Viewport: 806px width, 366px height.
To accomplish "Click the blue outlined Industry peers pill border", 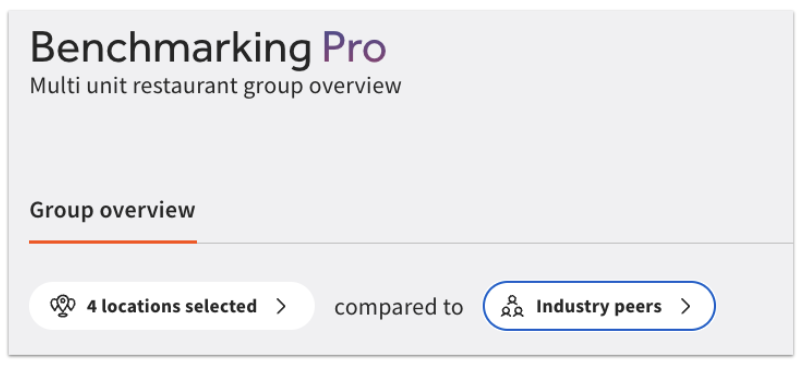I will pyautogui.click(x=599, y=282).
